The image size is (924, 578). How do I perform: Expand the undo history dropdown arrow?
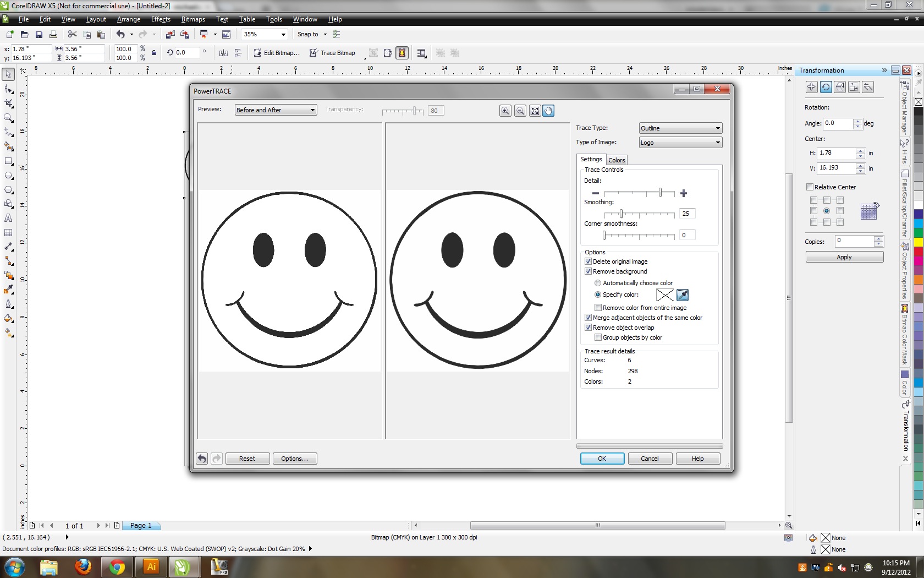(x=131, y=34)
